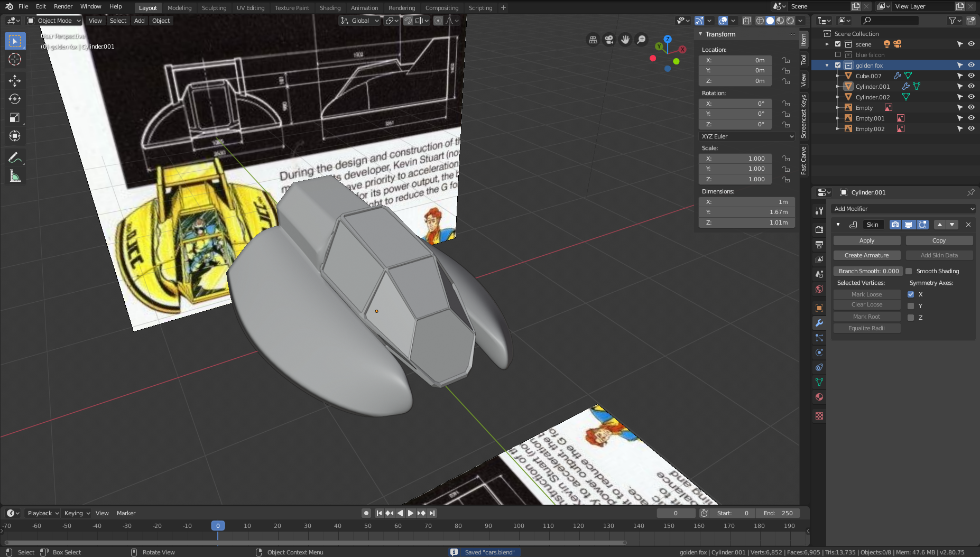Hide Empty.001 in viewport
This screenshot has height=557, width=980.
[971, 118]
